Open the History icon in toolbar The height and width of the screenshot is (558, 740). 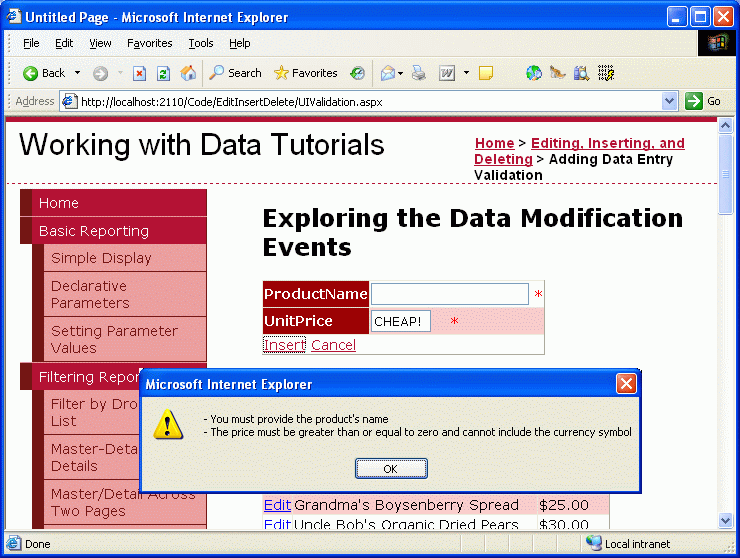tap(357, 73)
